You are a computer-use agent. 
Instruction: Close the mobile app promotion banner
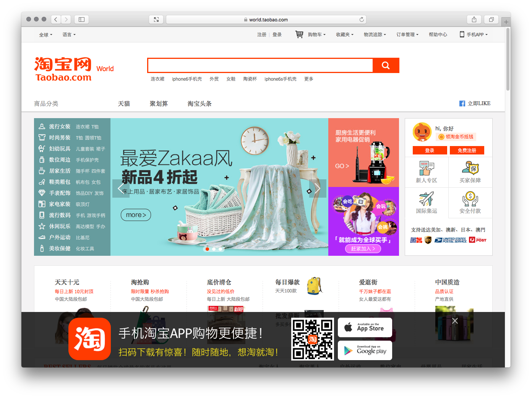pos(455,321)
